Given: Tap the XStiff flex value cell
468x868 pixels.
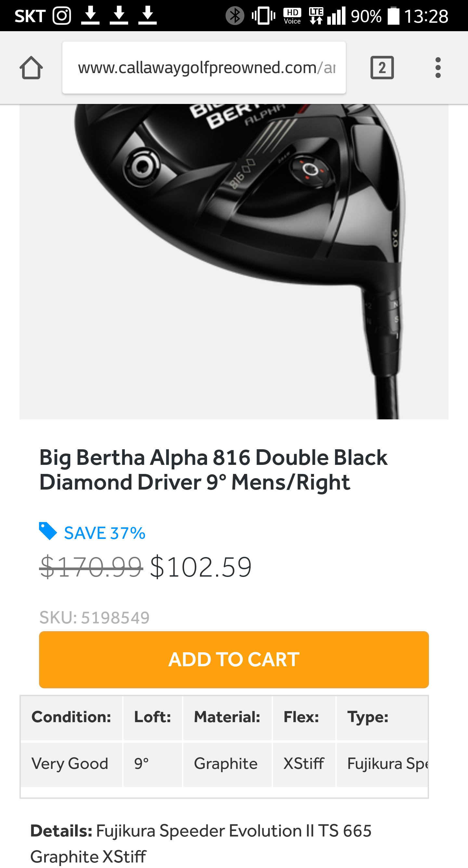Looking at the screenshot, I should coord(304,763).
